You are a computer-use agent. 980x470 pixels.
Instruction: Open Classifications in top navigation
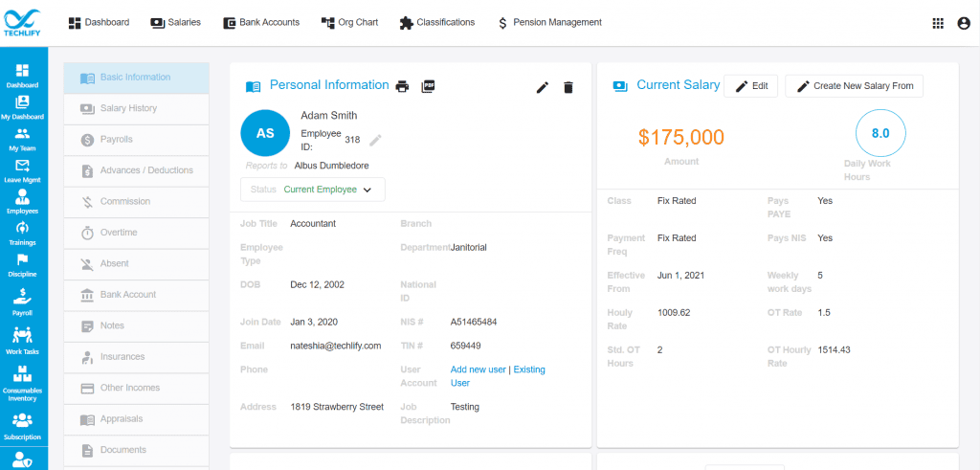click(437, 23)
